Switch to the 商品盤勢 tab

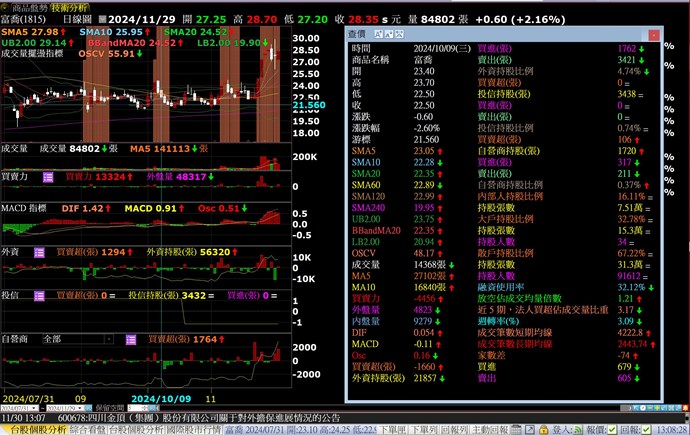(32, 5)
